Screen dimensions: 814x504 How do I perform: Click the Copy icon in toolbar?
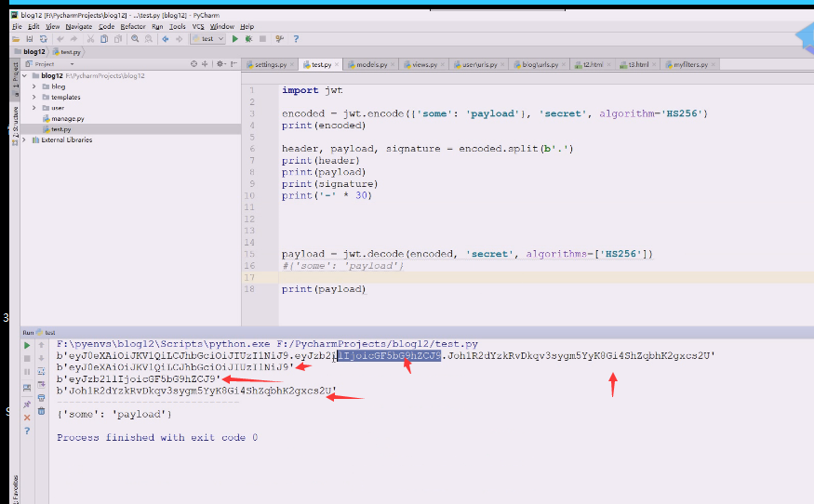pos(104,39)
